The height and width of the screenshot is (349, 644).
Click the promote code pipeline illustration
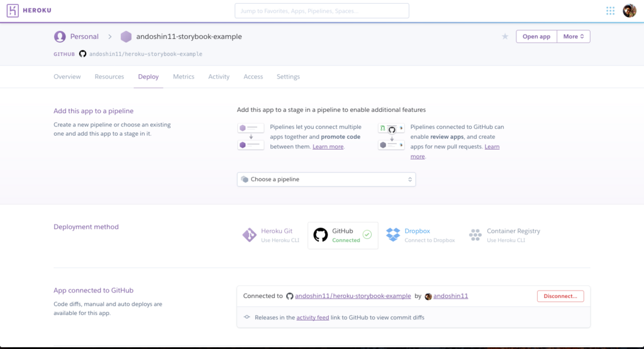(251, 136)
